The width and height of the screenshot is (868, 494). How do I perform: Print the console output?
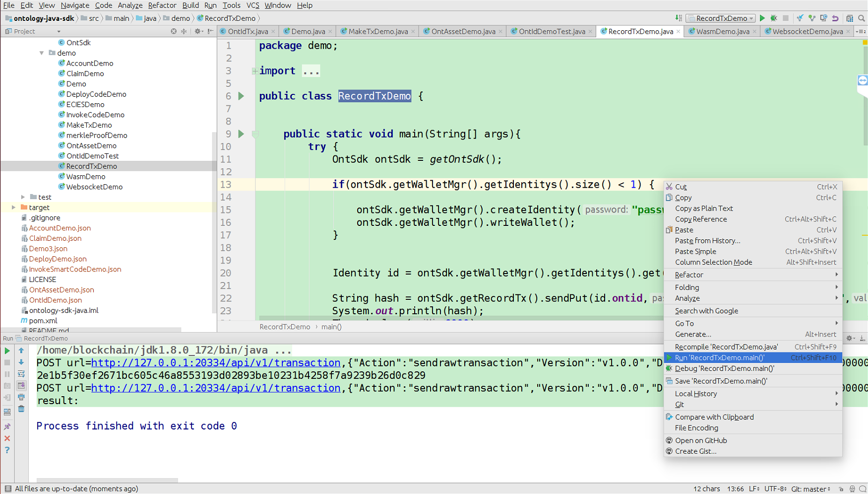tap(21, 397)
